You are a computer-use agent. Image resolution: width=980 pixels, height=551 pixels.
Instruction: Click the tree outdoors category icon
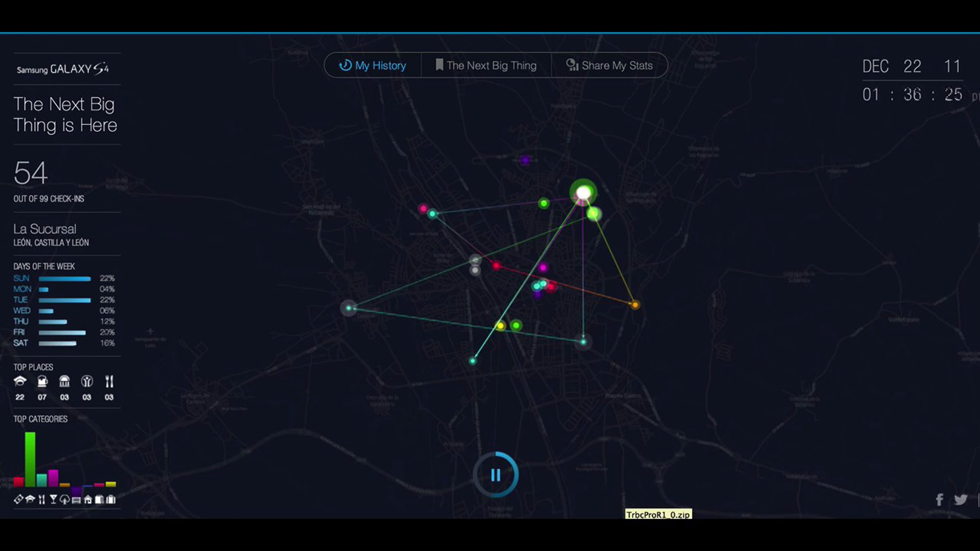tap(65, 499)
